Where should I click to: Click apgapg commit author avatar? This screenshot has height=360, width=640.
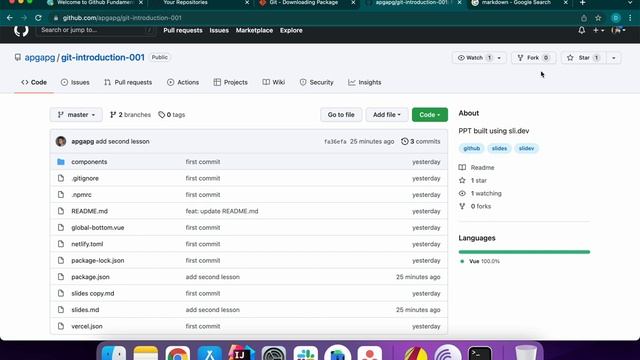(x=61, y=141)
